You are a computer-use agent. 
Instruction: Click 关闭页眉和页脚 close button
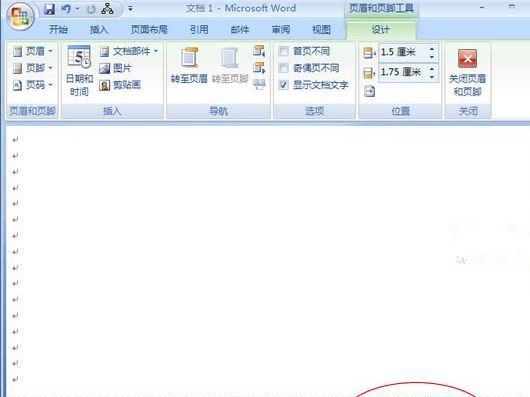click(x=467, y=72)
